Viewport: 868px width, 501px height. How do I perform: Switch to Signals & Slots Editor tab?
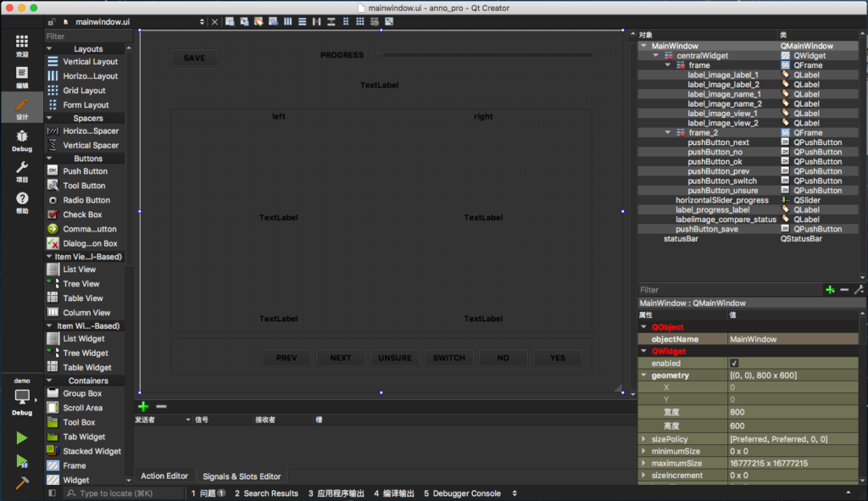click(x=242, y=476)
